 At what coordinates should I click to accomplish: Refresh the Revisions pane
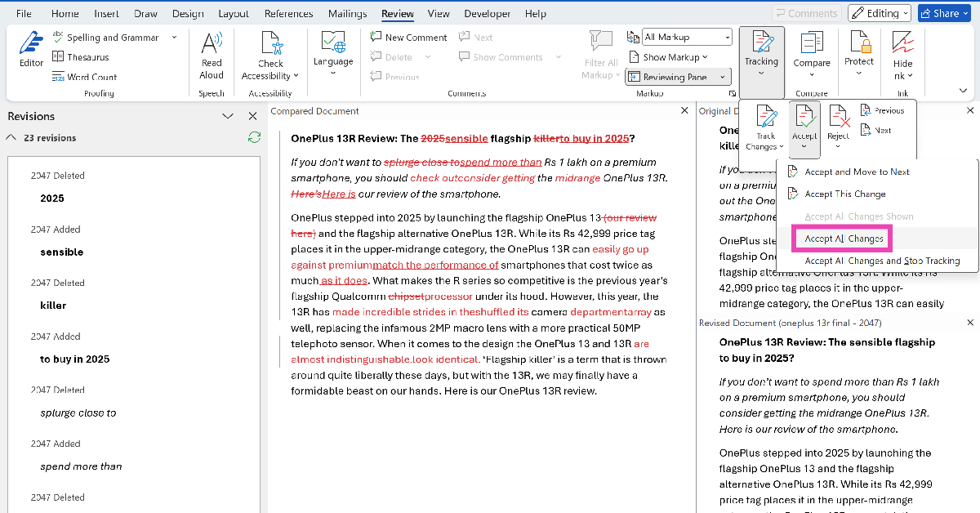254,137
